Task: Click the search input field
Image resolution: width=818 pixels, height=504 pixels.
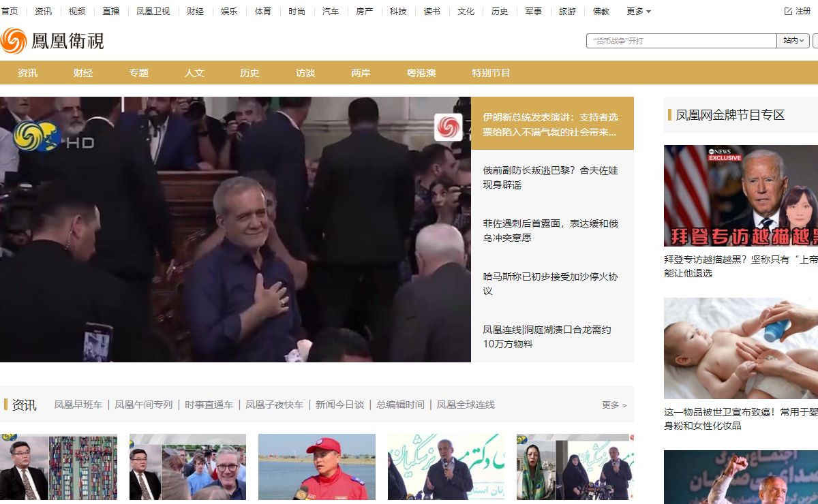Action: click(x=682, y=41)
